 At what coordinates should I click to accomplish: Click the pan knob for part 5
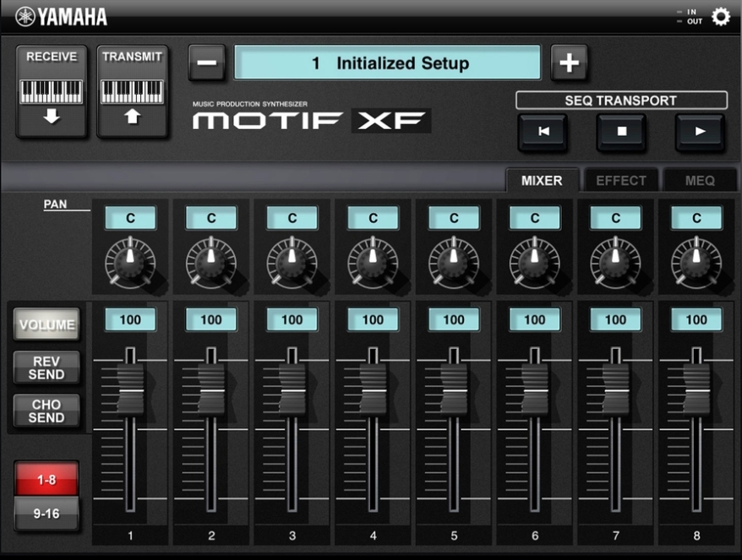454,263
